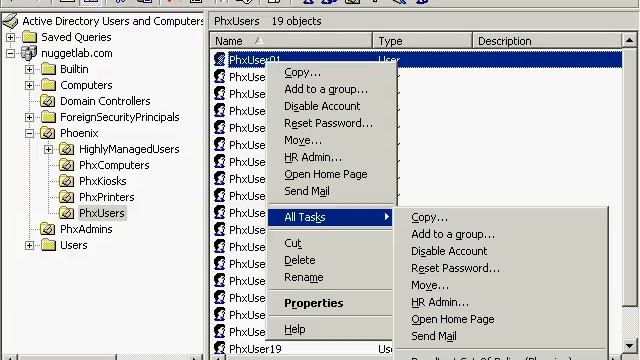Expand the Computers container
640x360 pixels.
tap(29, 85)
